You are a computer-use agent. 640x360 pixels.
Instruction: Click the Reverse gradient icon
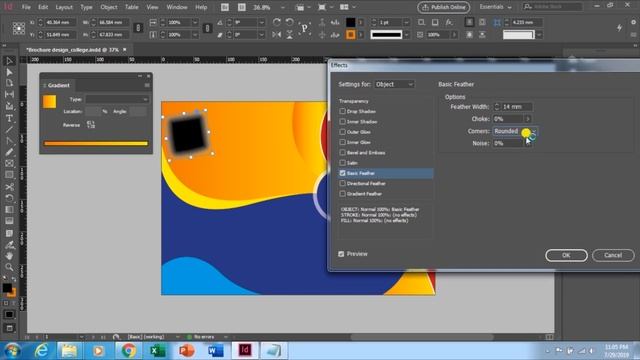(91, 124)
